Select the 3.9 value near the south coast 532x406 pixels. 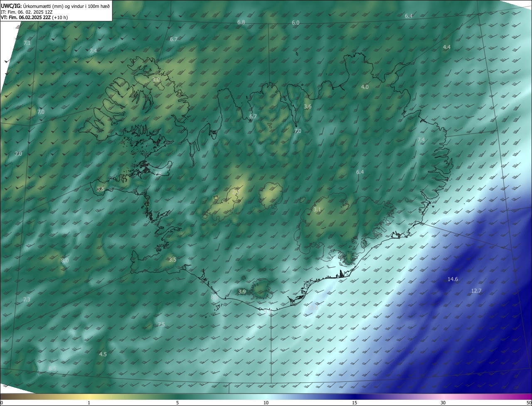(x=242, y=292)
